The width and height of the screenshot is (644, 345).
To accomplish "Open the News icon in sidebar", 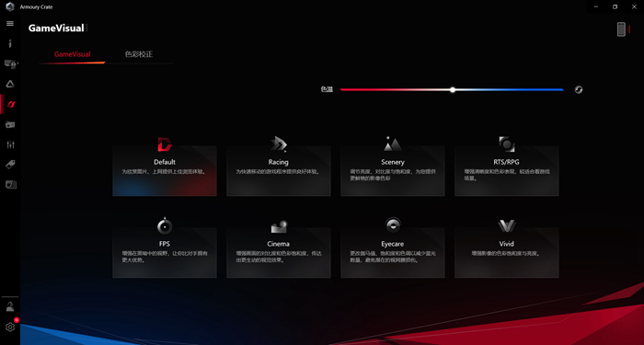I will coord(11,184).
